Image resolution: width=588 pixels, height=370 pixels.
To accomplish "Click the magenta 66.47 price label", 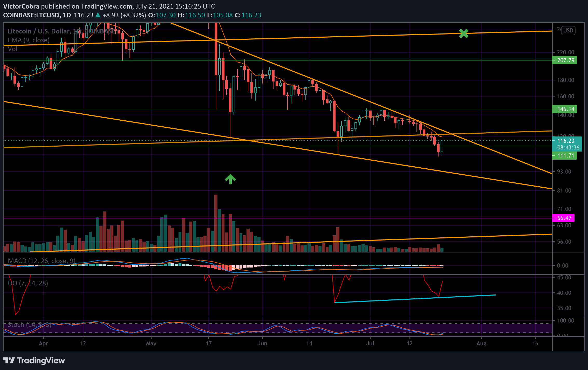I will [563, 218].
